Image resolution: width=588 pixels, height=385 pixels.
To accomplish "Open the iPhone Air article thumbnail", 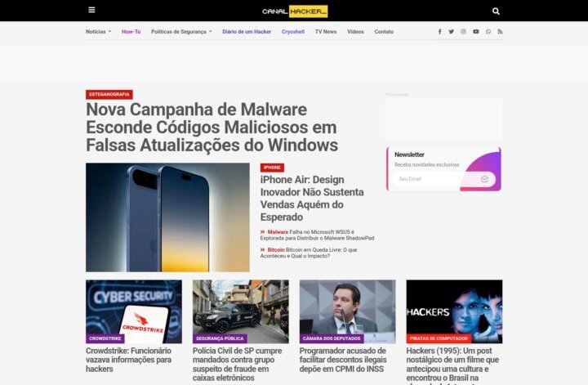I will point(167,217).
